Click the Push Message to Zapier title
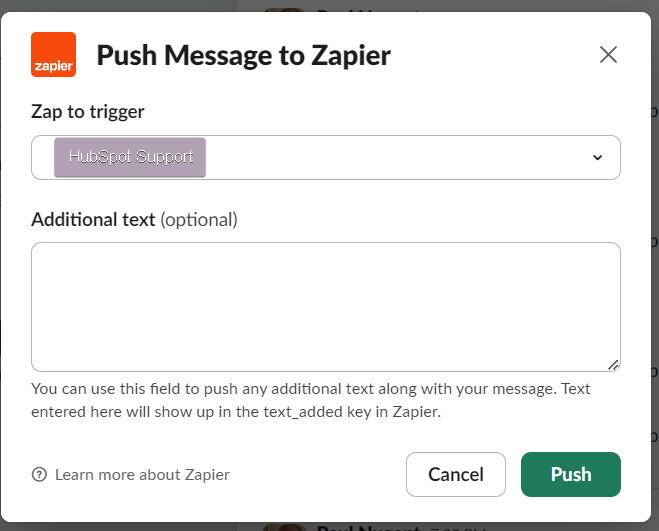659x531 pixels. click(243, 55)
